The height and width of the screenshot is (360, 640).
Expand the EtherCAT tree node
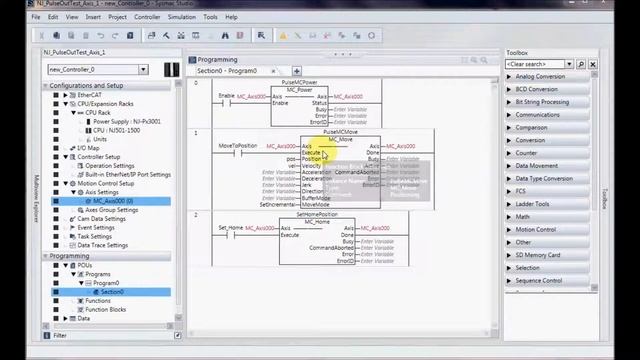65,95
